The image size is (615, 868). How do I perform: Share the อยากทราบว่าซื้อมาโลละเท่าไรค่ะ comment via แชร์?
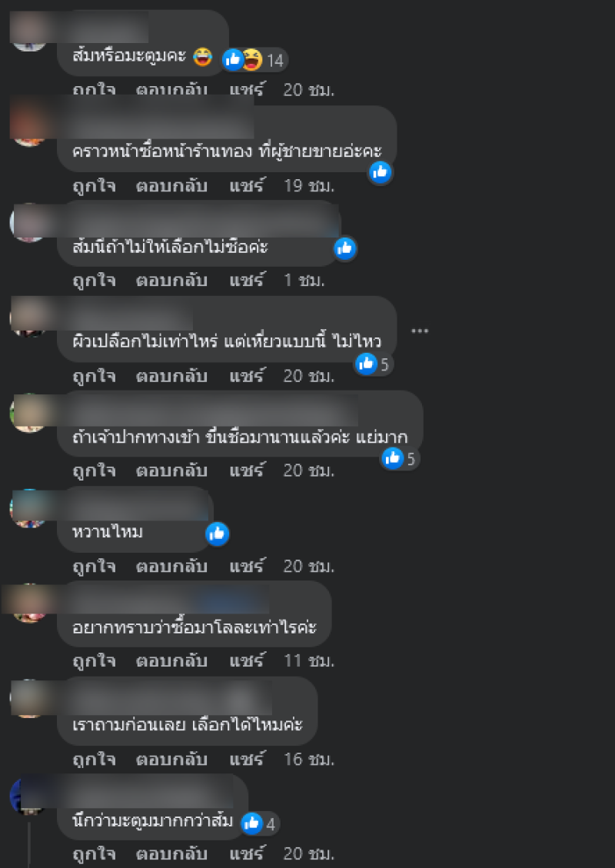pyautogui.click(x=248, y=661)
